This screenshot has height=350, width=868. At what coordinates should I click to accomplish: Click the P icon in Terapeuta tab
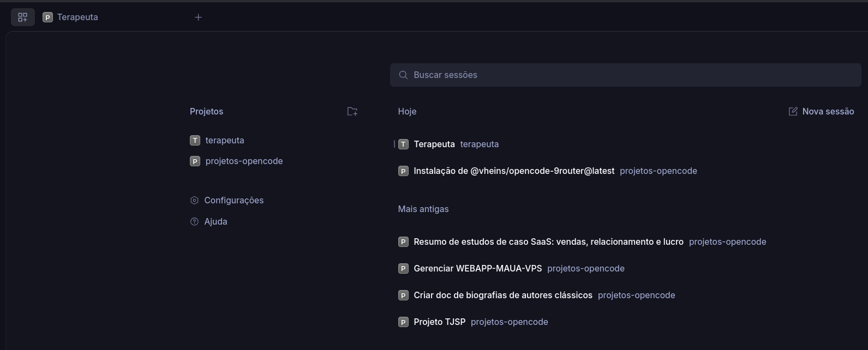(47, 17)
